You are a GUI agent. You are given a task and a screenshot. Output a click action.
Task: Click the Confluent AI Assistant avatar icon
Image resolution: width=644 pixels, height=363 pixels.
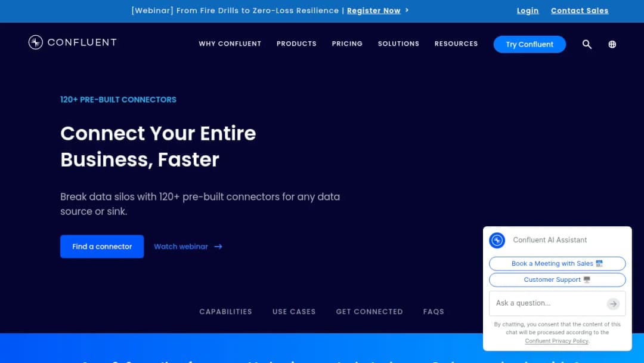pos(497,241)
